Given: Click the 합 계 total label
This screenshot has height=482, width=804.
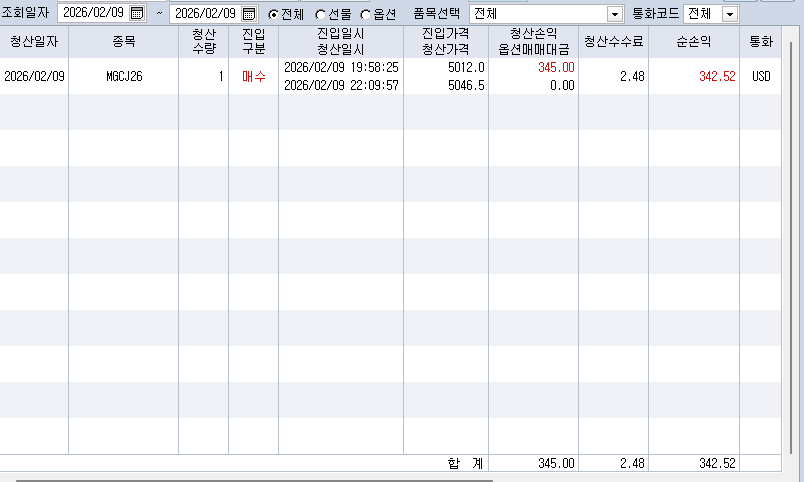Looking at the screenshot, I should pyautogui.click(x=465, y=464).
